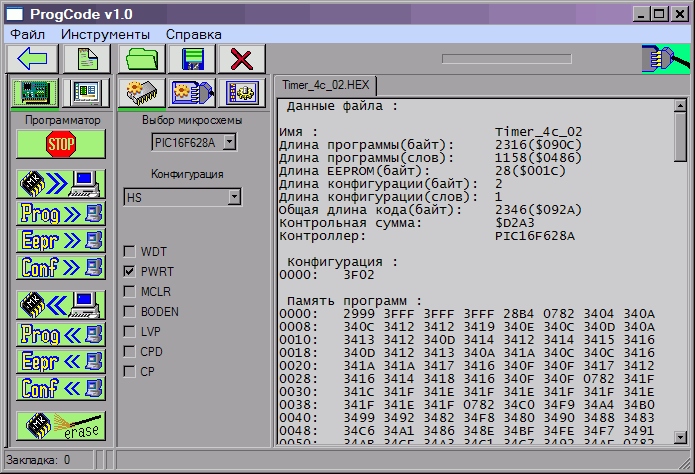Click the scroll down arrow of hex view
The image size is (695, 474).
pyautogui.click(x=680, y=437)
